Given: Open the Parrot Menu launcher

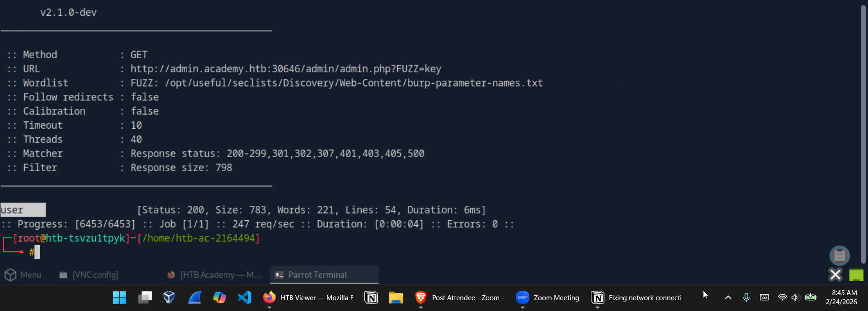Looking at the screenshot, I should point(23,275).
